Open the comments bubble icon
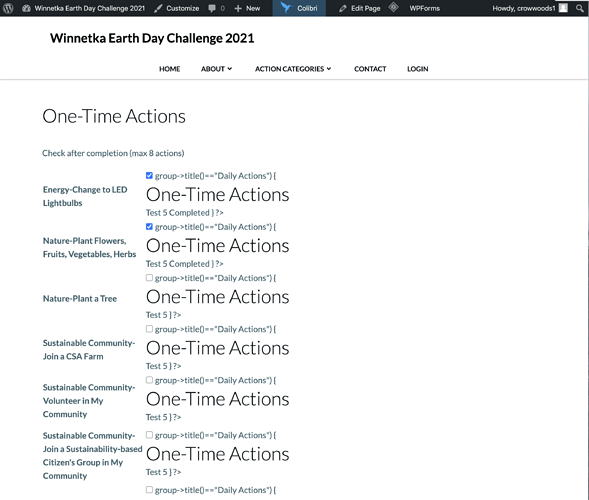 pyautogui.click(x=212, y=8)
